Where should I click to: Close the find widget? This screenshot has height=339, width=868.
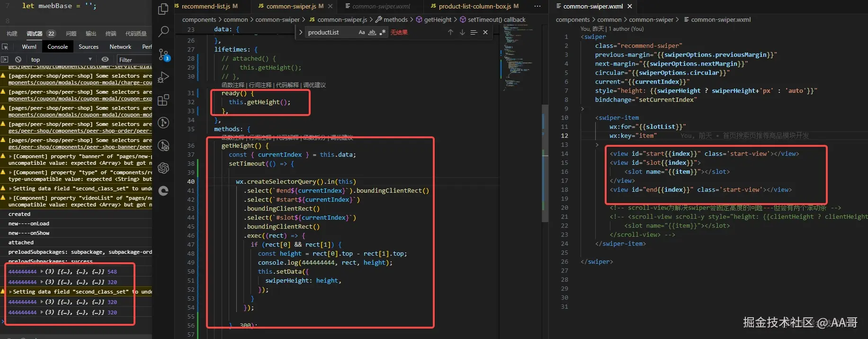485,32
